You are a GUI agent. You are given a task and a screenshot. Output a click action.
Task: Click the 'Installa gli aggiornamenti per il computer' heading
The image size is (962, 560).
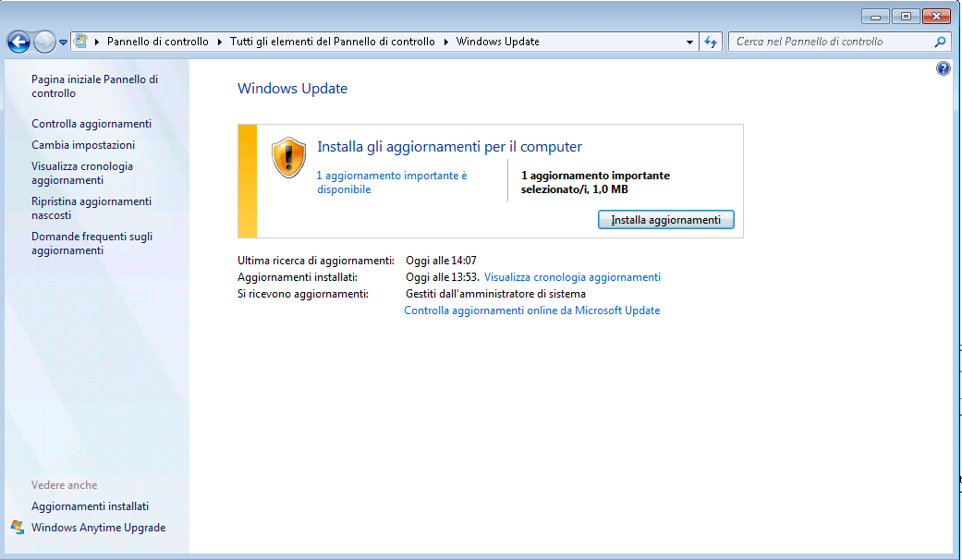coord(450,147)
